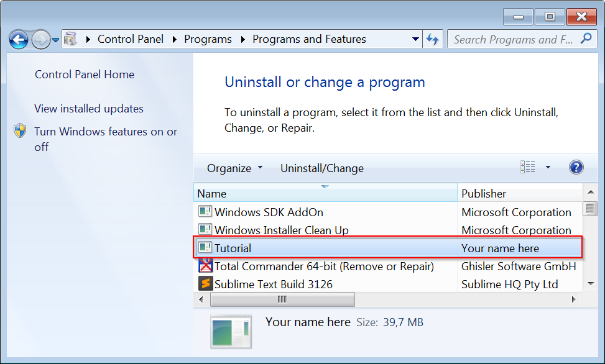Click Microsoft Corporation in Windows SDK AddOn row
605x364 pixels.
coord(516,212)
